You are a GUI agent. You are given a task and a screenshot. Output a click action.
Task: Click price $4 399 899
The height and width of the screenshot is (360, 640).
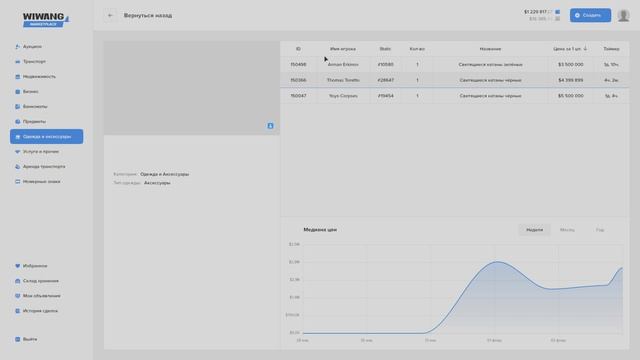(x=571, y=80)
